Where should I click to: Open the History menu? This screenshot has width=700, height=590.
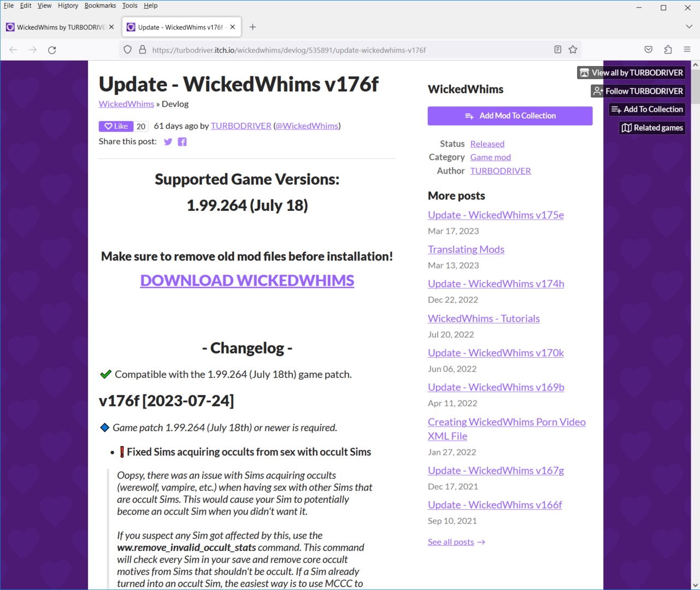click(x=68, y=5)
